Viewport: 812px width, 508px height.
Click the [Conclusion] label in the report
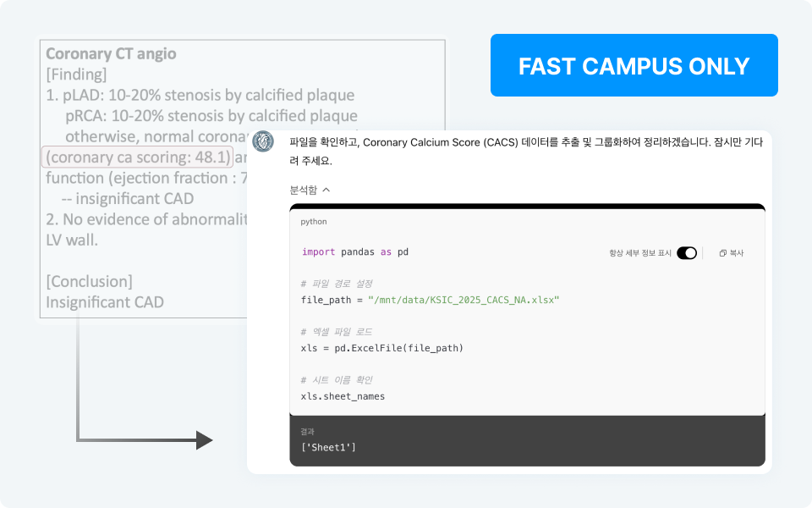[89, 281]
